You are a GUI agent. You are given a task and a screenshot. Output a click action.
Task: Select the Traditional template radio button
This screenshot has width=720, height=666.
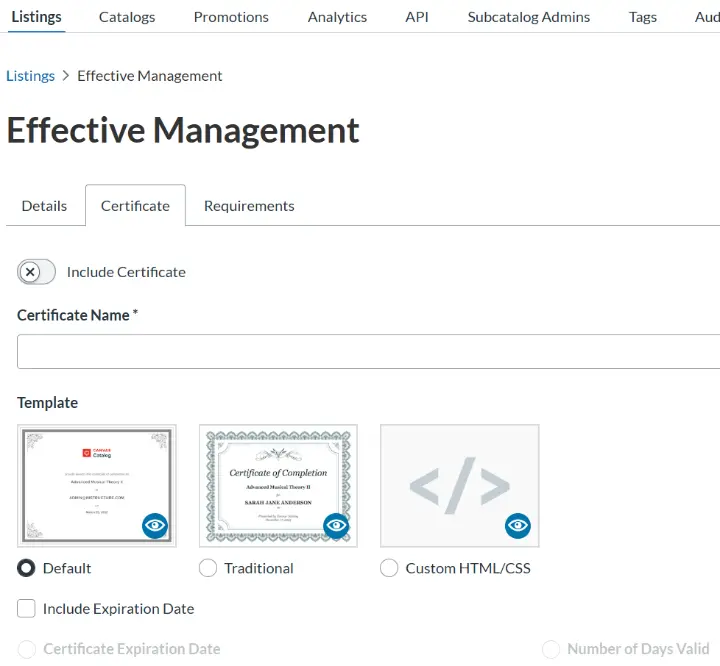click(x=208, y=568)
